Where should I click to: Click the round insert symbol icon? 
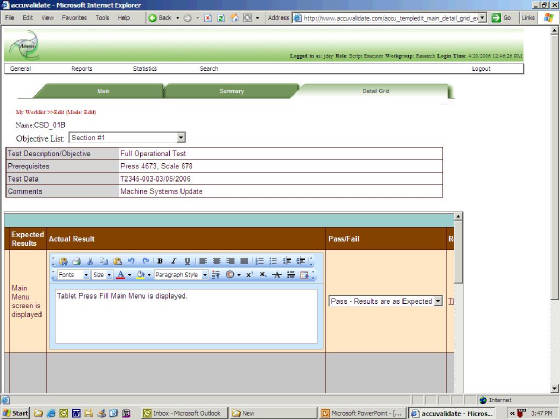point(230,275)
